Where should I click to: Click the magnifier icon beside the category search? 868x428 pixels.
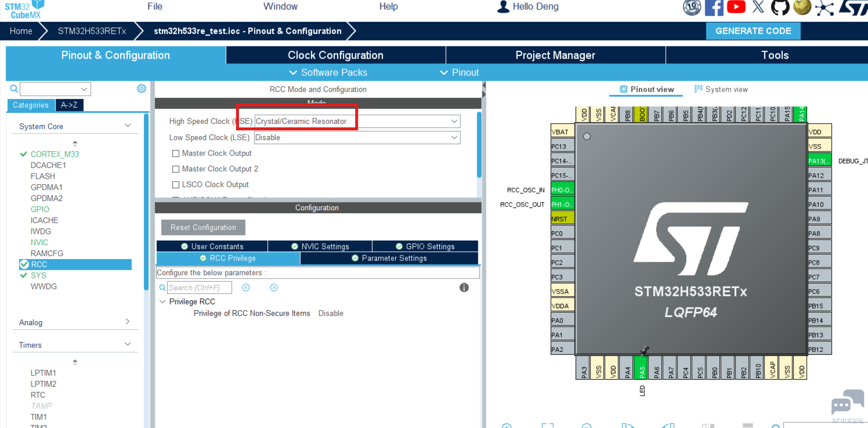tap(14, 89)
